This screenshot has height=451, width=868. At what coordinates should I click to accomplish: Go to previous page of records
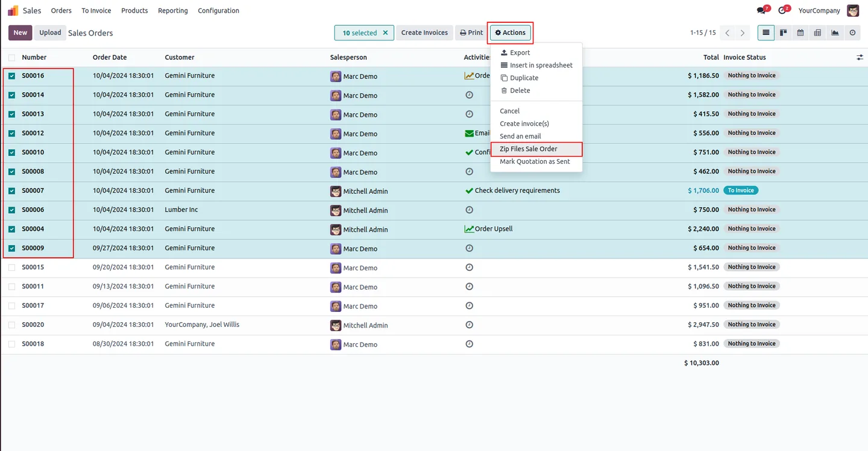coord(728,33)
